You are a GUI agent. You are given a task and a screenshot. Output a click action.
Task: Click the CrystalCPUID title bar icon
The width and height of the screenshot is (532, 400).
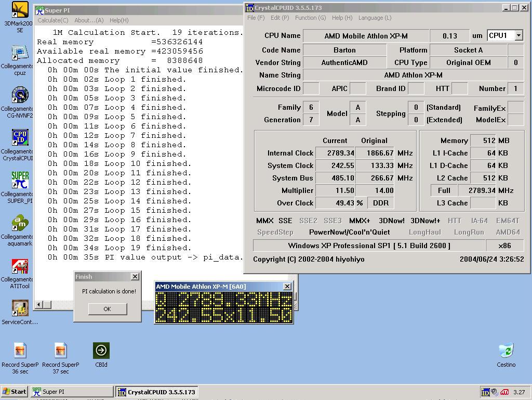[x=250, y=8]
